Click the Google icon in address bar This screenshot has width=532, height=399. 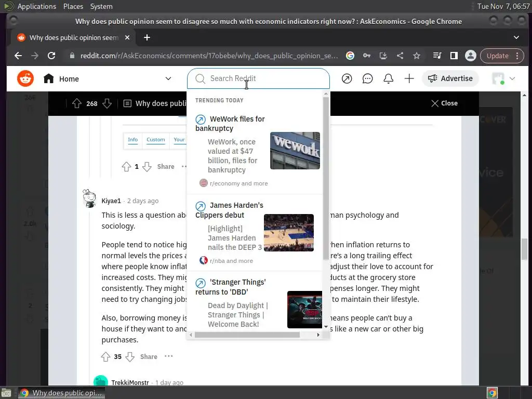click(x=350, y=56)
